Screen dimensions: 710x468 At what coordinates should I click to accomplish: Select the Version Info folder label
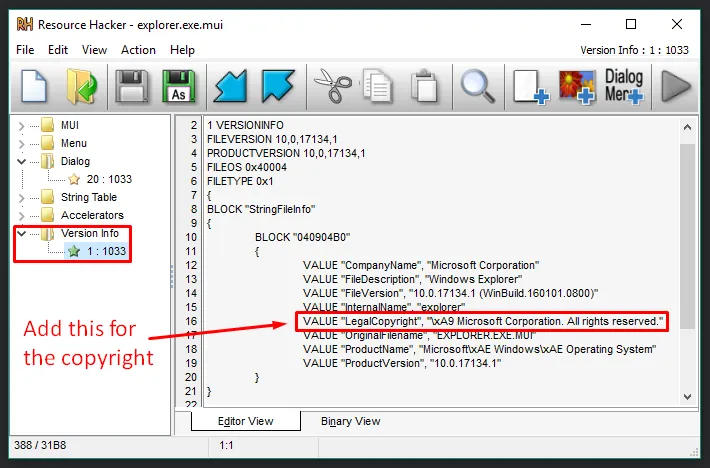90,234
